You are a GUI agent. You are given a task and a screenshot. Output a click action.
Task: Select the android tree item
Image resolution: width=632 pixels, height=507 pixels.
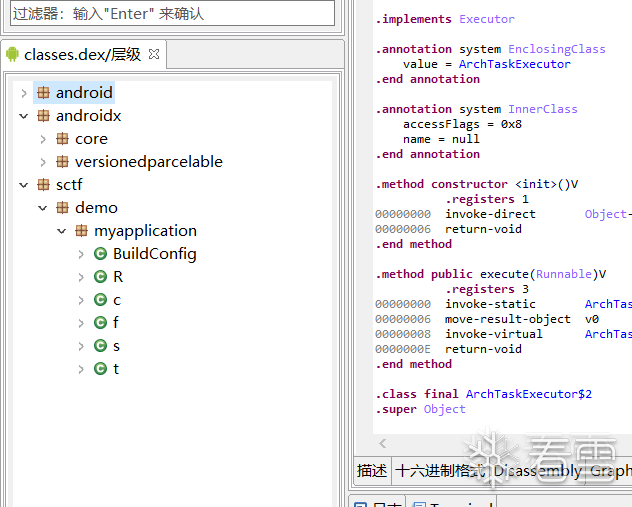(x=84, y=93)
